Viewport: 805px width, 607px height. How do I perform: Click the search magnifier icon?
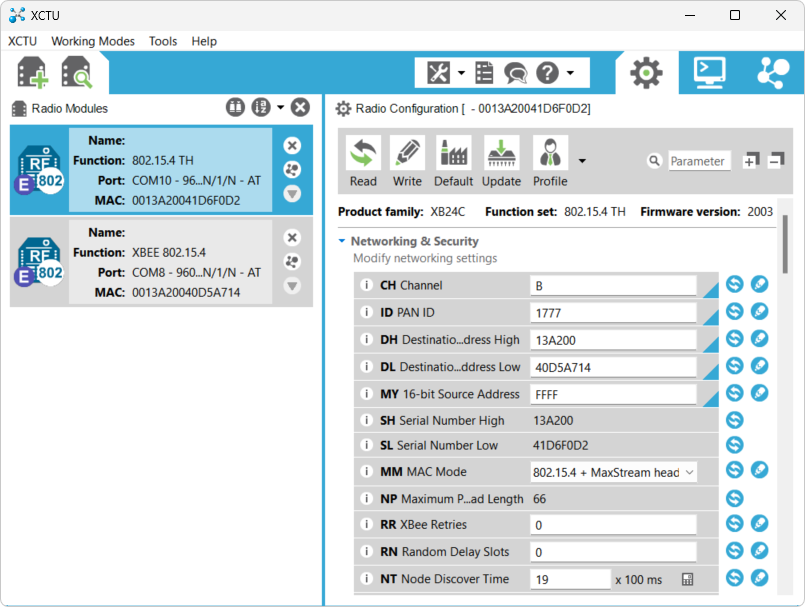[654, 161]
